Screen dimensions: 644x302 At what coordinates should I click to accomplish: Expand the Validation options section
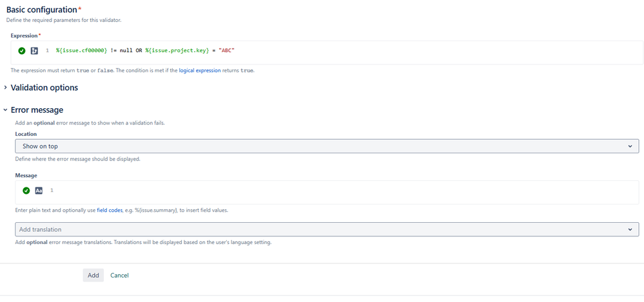5,88
